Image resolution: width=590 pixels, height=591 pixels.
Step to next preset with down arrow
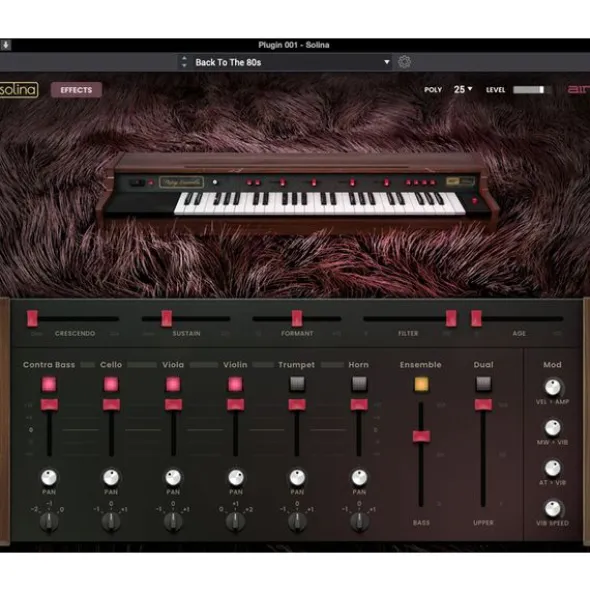click(x=184, y=66)
